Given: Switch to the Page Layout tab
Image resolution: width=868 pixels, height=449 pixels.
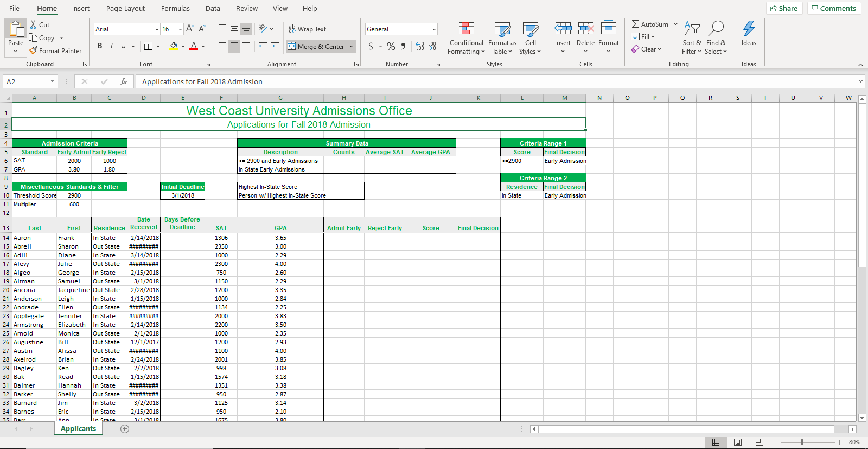Looking at the screenshot, I should (125, 8).
